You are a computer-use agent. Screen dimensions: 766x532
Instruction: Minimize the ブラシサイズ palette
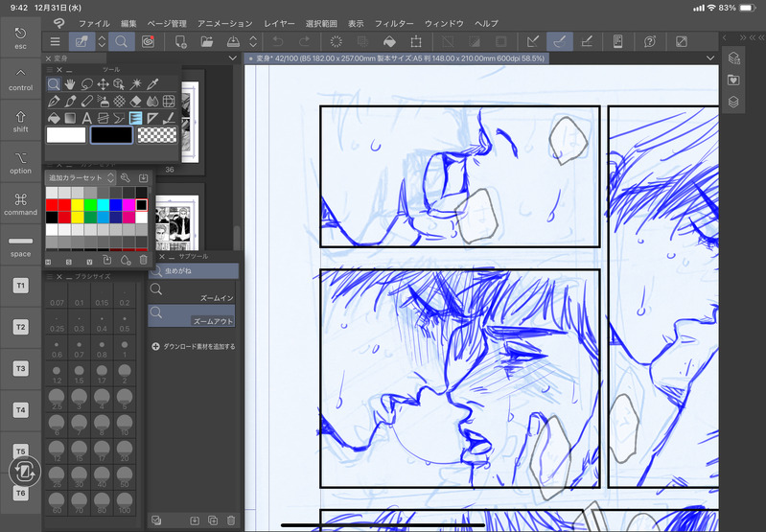pos(69,277)
